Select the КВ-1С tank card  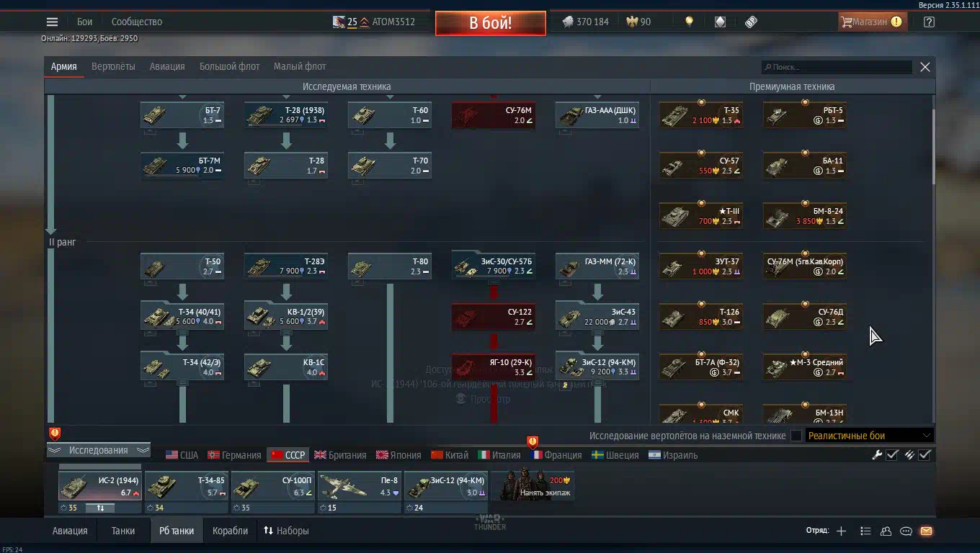pos(286,367)
